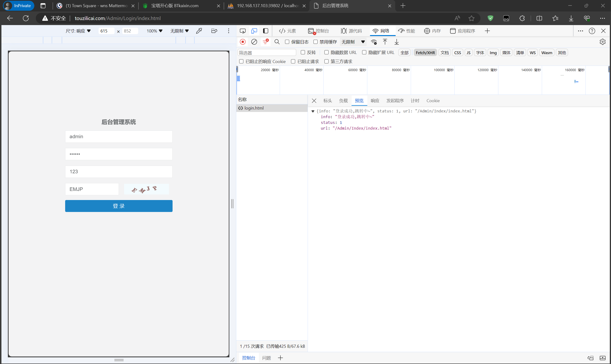The height and width of the screenshot is (364, 611).
Task: Switch to the 源代码 DevTools tab
Action: coord(351,31)
